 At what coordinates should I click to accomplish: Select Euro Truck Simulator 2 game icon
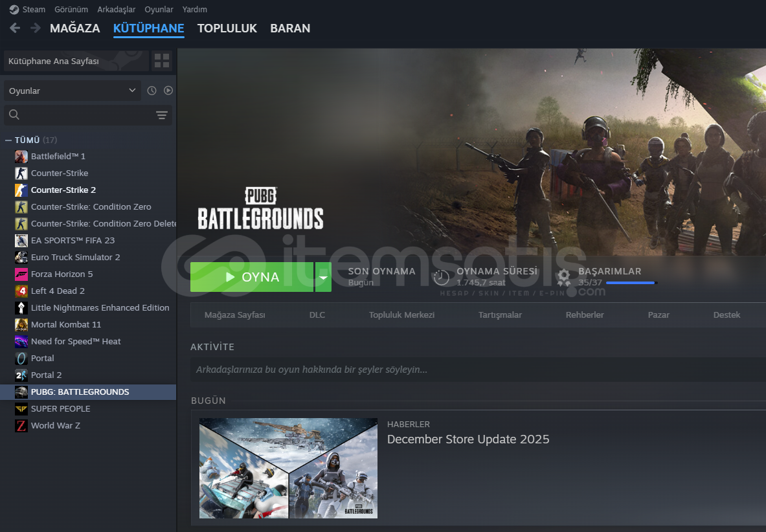pos(21,257)
